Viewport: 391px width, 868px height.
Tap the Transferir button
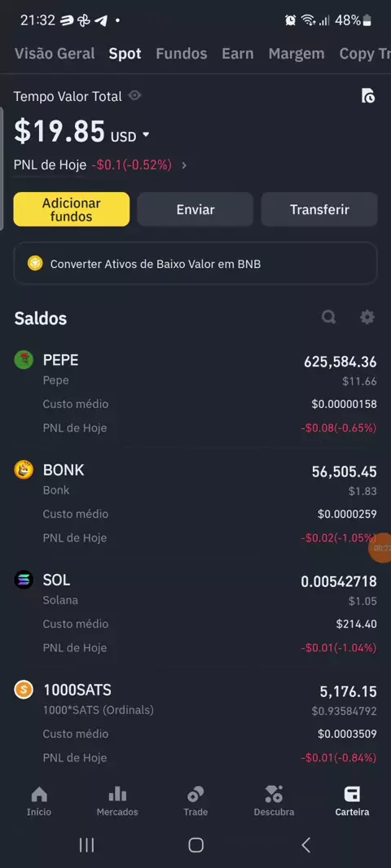pos(319,209)
